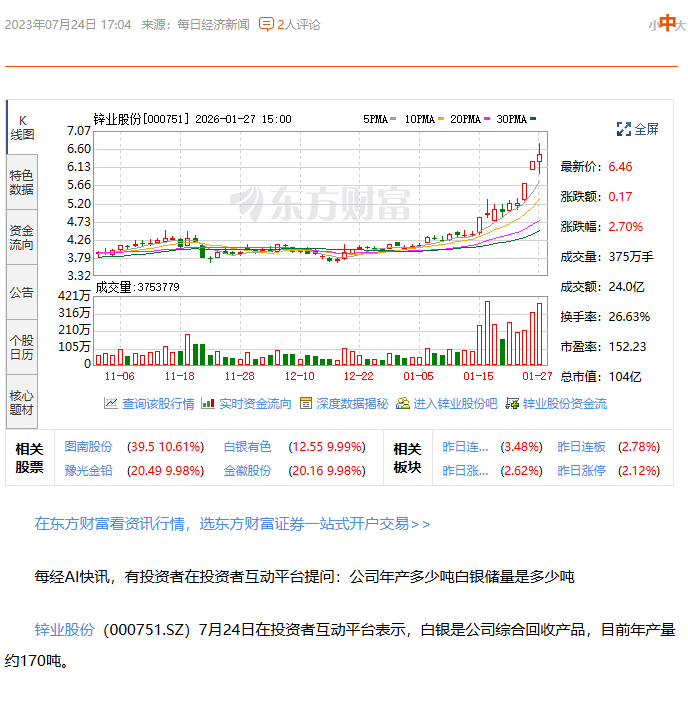
Task: Open related stock 白银有色
Action: (x=247, y=446)
